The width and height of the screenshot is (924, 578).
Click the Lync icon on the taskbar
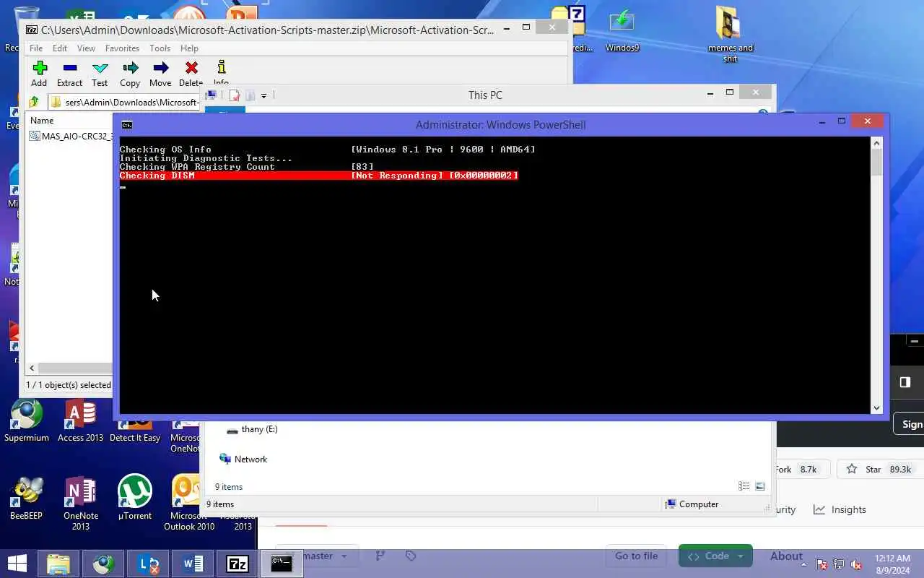pos(148,564)
